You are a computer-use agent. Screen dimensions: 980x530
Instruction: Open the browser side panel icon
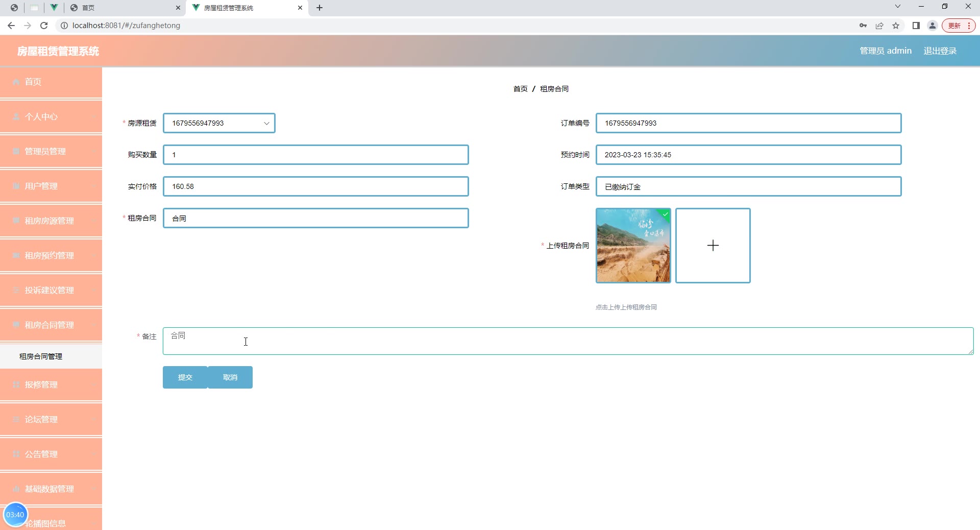(x=916, y=26)
